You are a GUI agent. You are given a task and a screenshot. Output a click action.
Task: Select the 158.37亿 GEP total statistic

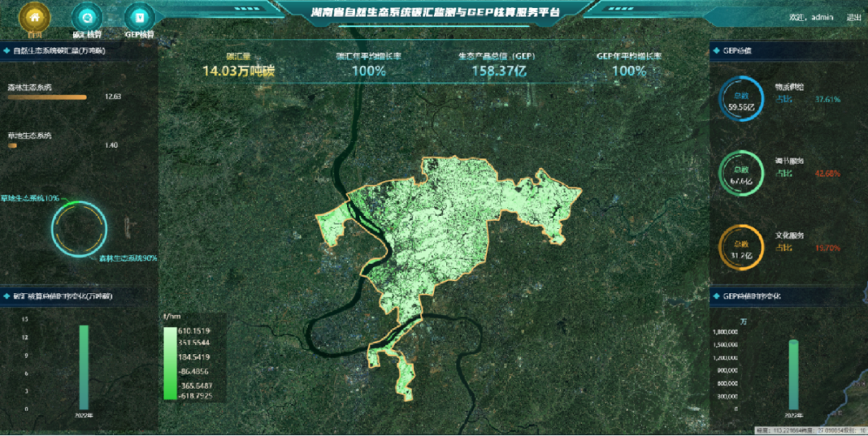498,71
